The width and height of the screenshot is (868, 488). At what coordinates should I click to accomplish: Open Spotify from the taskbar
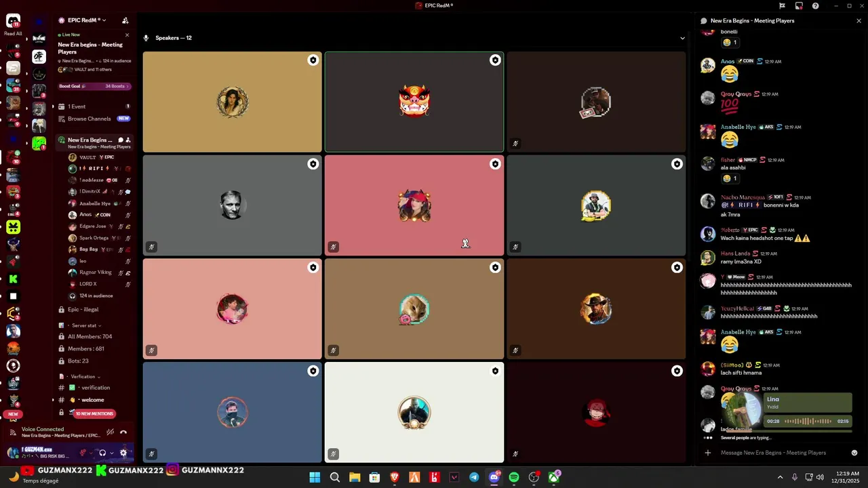[x=514, y=477]
